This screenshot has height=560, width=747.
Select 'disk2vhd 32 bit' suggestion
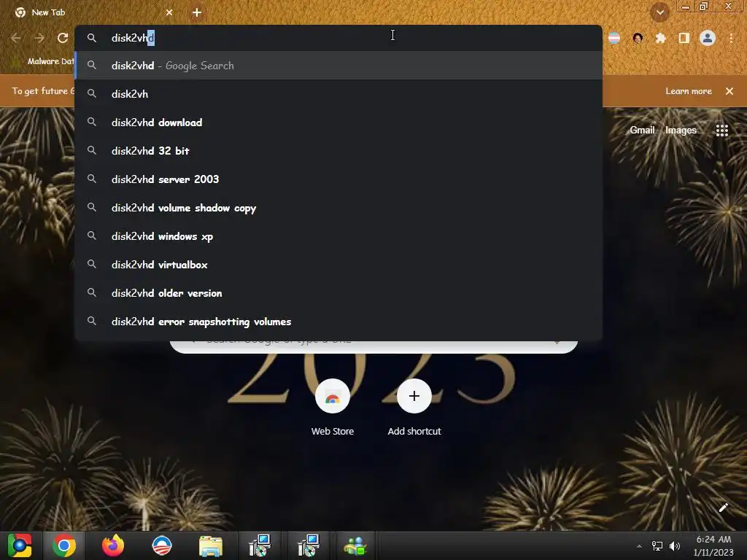click(x=338, y=151)
